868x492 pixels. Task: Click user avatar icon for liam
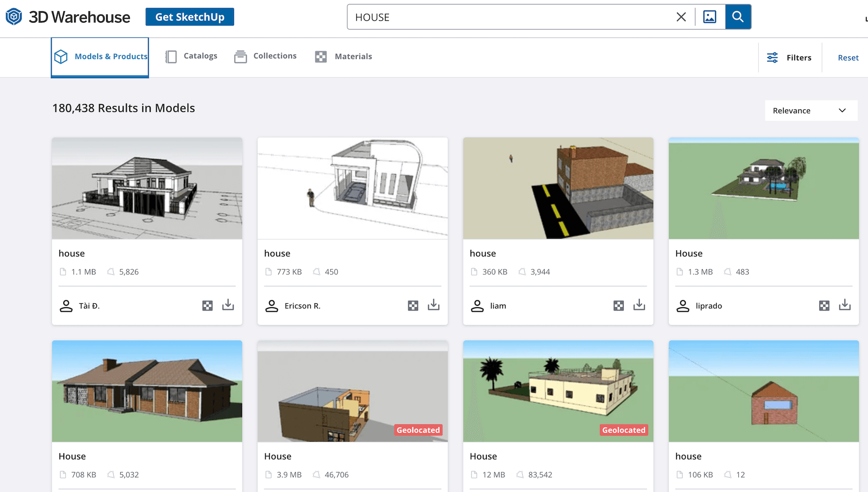coord(477,306)
